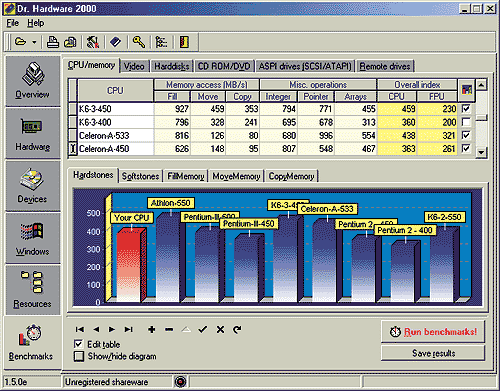500x391 pixels.
Task: Enable the Show/hide diagram checkbox
Action: coord(79,356)
